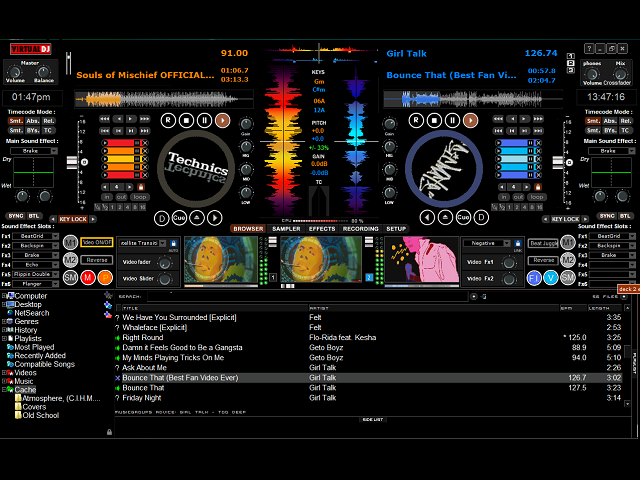Toggle the Video ON/OFF button
This screenshot has width=640, height=480.
tap(97, 242)
